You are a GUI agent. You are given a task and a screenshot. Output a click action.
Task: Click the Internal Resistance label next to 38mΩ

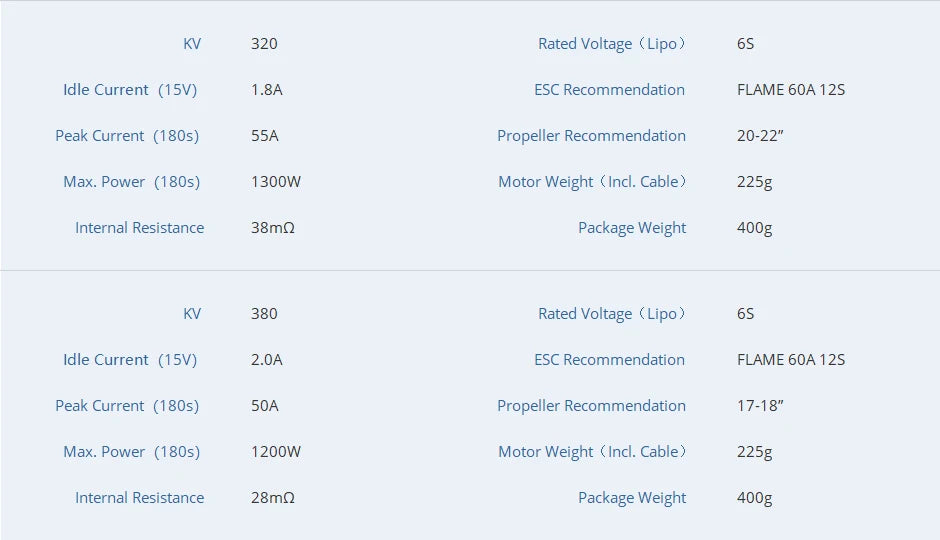pos(139,228)
